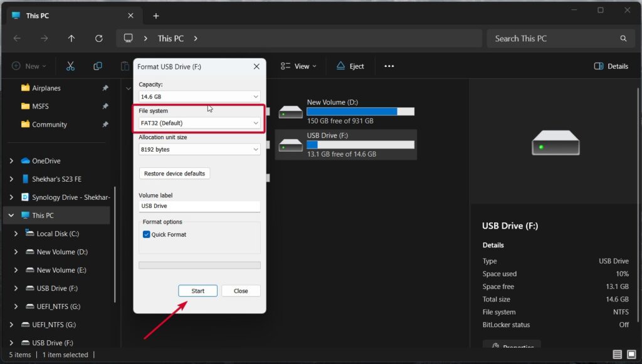Click the Up navigation arrow

point(71,38)
